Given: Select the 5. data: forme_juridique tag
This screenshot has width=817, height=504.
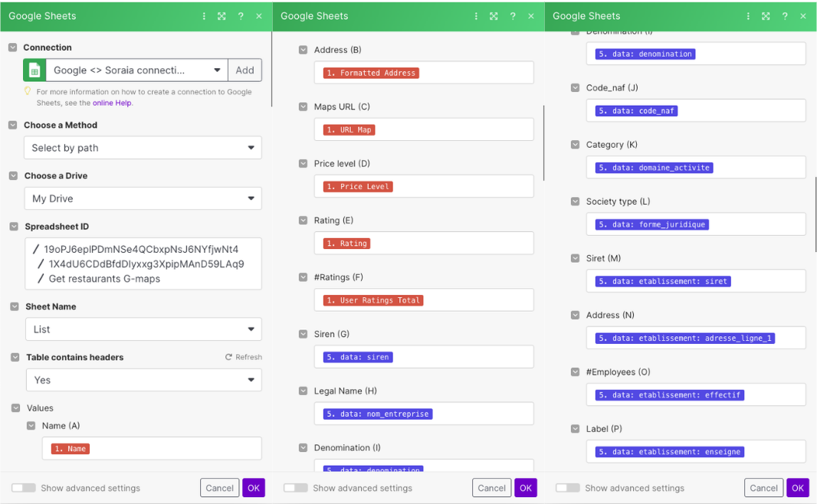Looking at the screenshot, I should coord(651,224).
